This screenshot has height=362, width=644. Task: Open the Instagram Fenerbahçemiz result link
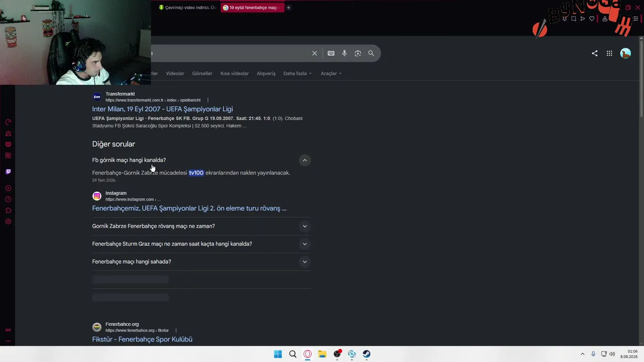[189, 208]
